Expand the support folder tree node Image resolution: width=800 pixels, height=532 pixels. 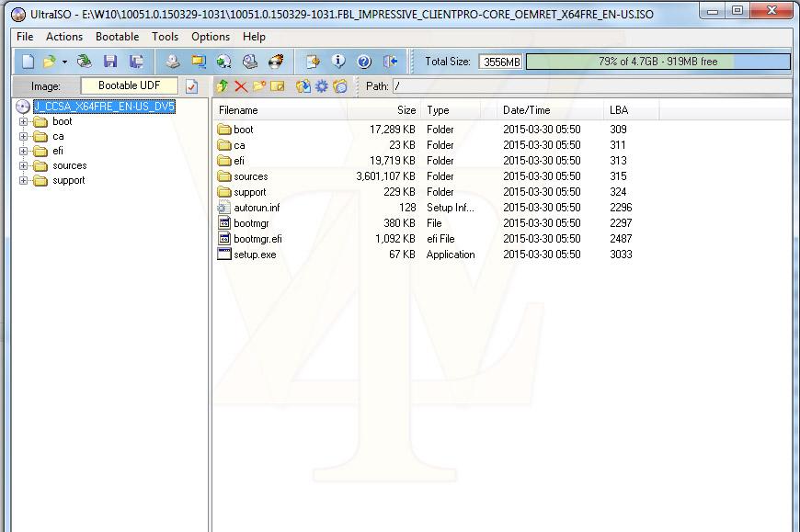tap(23, 180)
